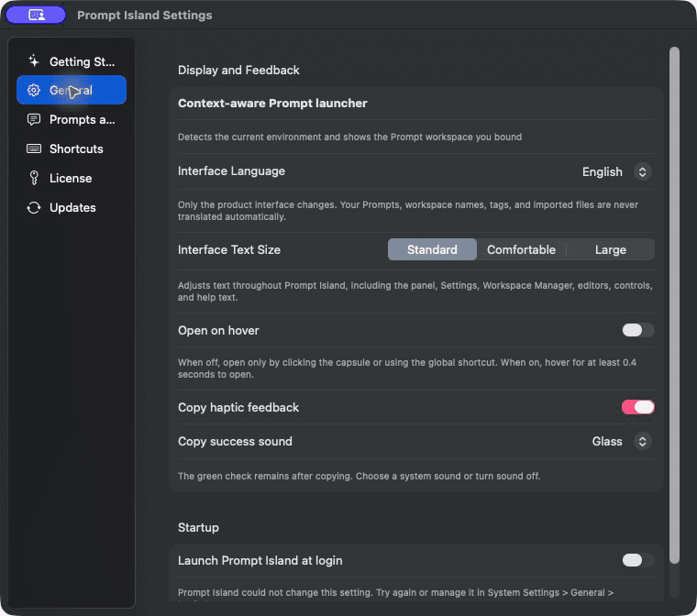Click the Open on hover label

(x=218, y=330)
